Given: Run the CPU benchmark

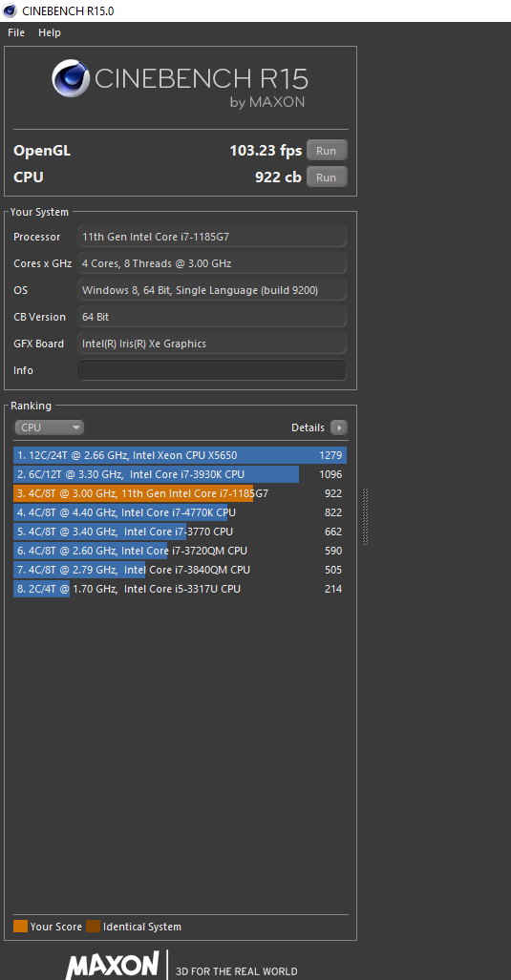Looking at the screenshot, I should [x=327, y=177].
